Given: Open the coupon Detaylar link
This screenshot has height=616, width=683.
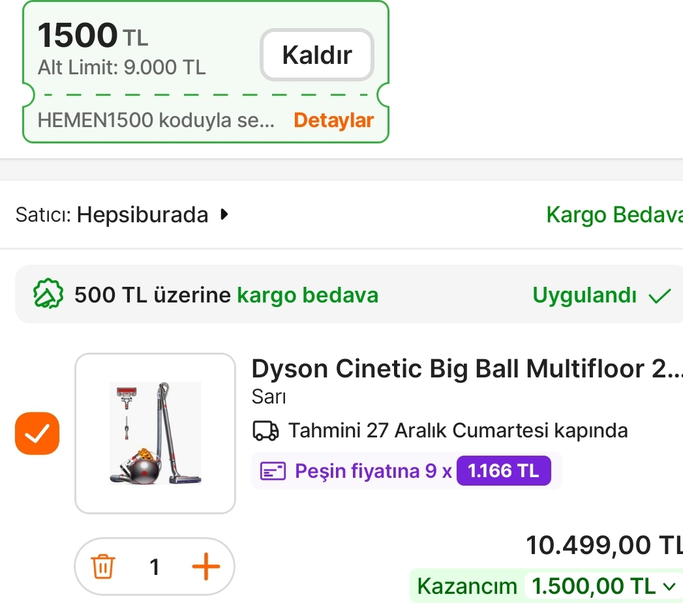Looking at the screenshot, I should (x=333, y=120).
